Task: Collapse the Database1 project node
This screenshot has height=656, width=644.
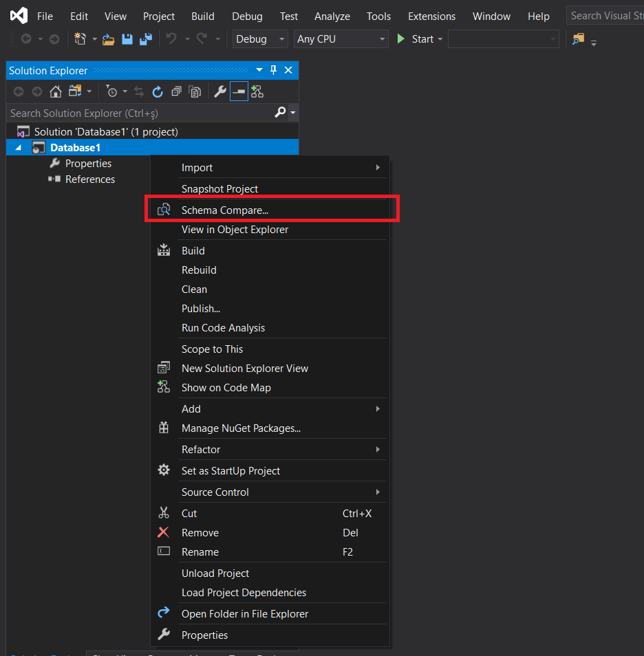Action: [x=18, y=148]
